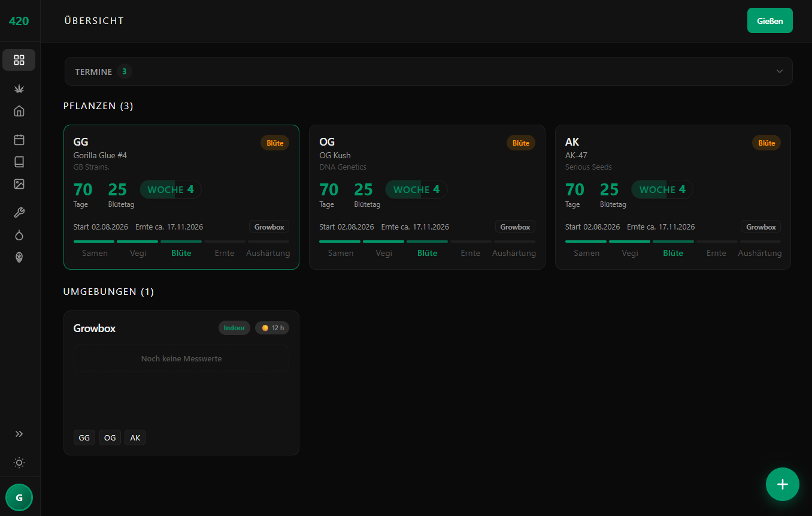Open the calendar icon in the sidebar
The height and width of the screenshot is (516, 812).
[x=19, y=140]
